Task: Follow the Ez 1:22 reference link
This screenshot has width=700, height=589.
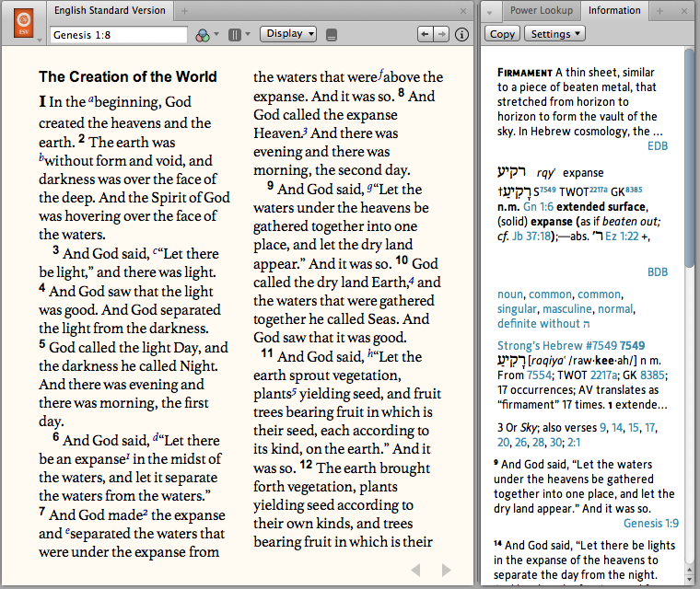Action: point(622,236)
